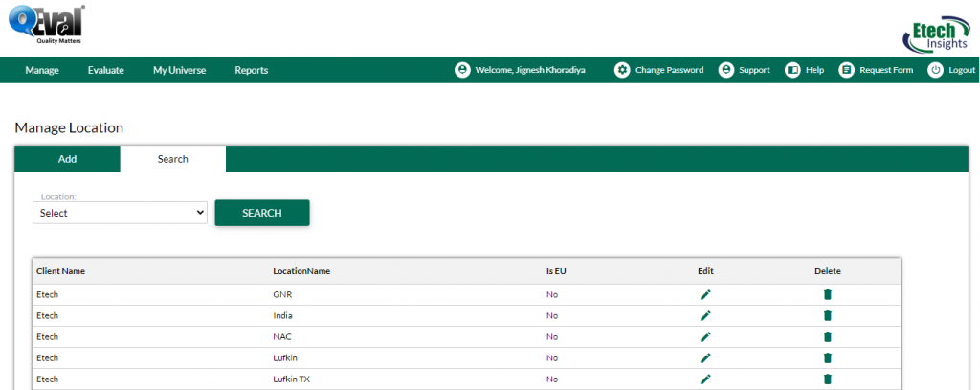The image size is (980, 390).
Task: Open the Manage menu
Action: coord(42,70)
